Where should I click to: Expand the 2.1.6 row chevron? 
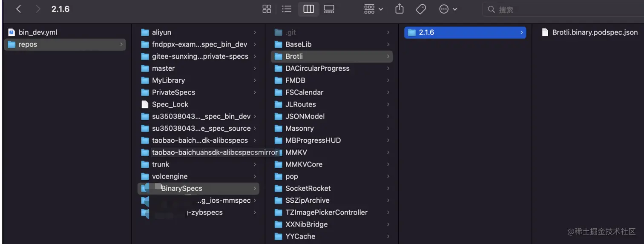[521, 32]
